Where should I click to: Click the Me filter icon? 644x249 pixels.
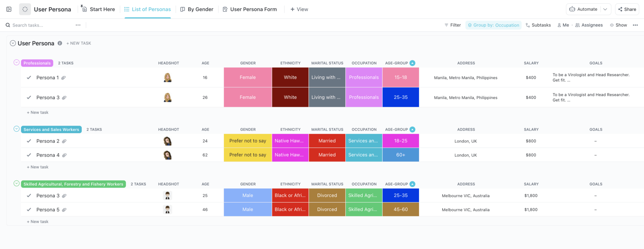point(559,25)
